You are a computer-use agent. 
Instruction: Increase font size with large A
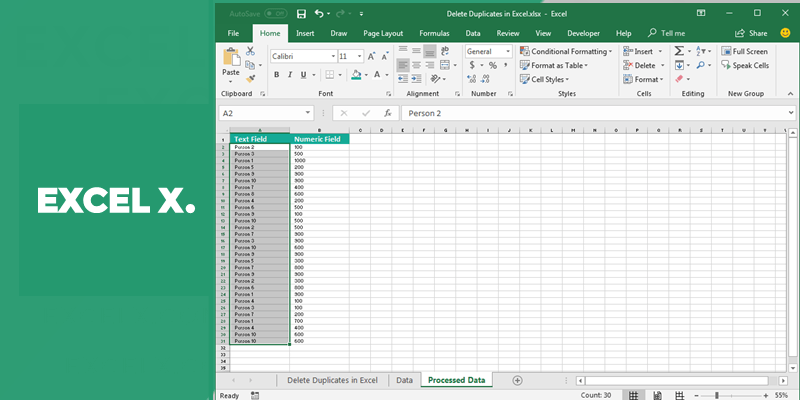(x=371, y=56)
